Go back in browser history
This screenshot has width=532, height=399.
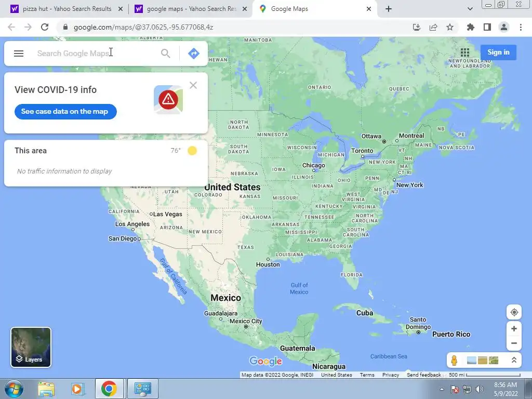click(x=11, y=27)
